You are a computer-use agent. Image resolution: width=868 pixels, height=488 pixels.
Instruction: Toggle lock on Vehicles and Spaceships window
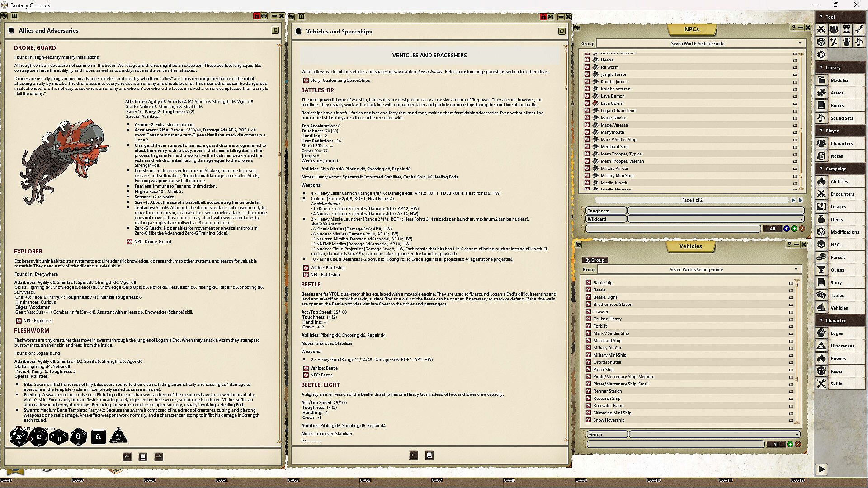tap(543, 17)
